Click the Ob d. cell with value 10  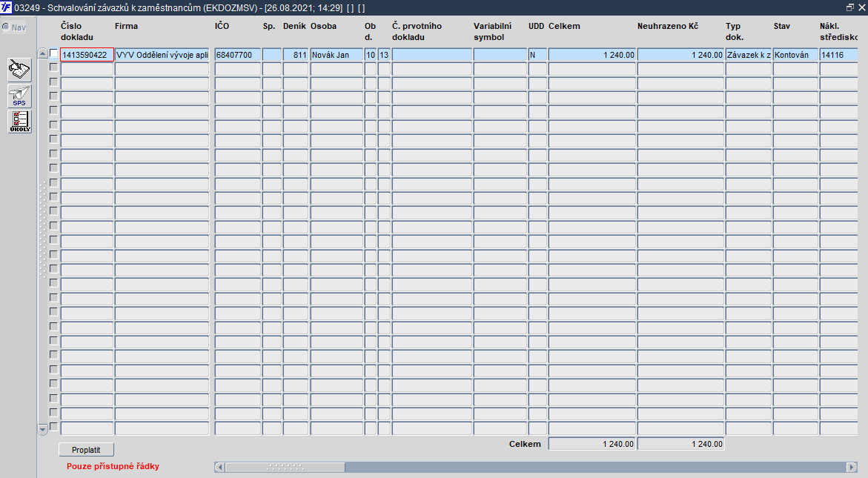click(371, 55)
